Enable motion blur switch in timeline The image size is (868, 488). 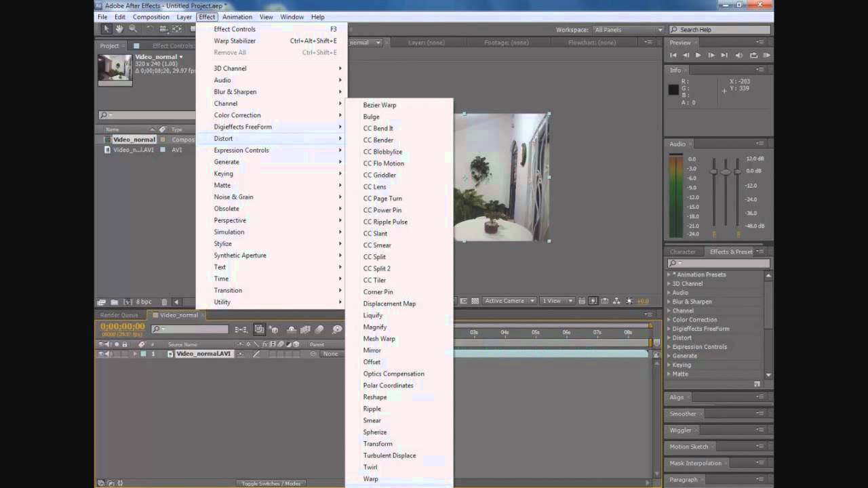320,329
